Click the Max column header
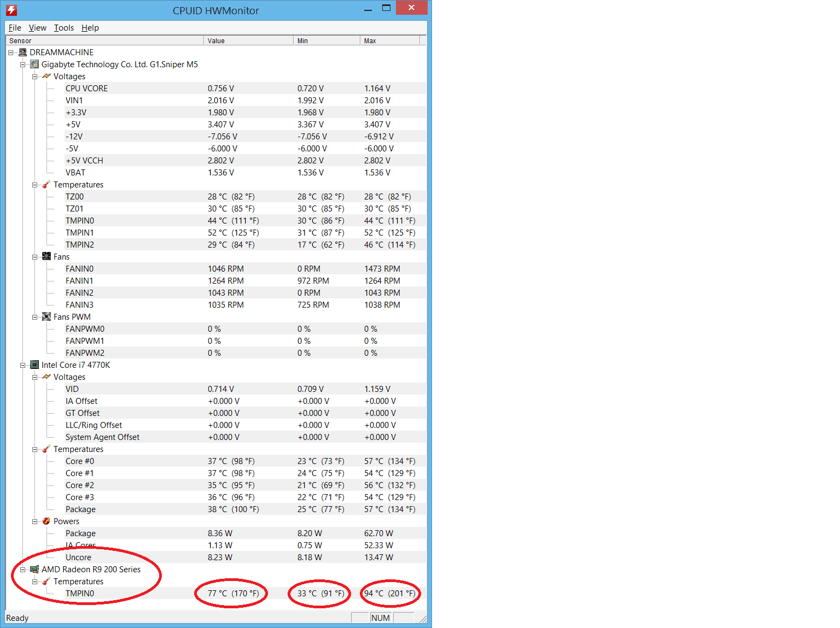 click(390, 40)
